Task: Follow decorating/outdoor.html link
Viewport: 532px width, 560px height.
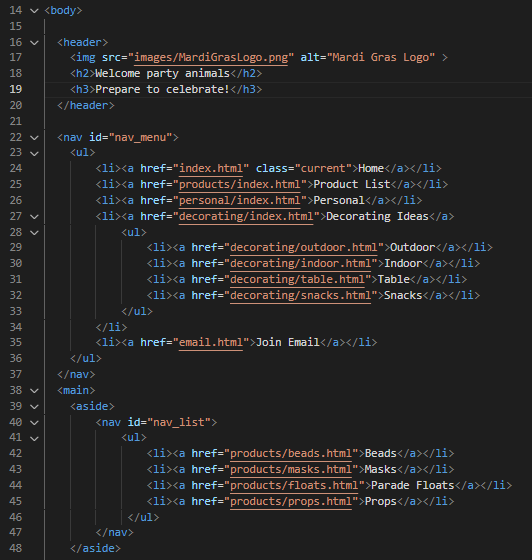Action: coord(303,247)
